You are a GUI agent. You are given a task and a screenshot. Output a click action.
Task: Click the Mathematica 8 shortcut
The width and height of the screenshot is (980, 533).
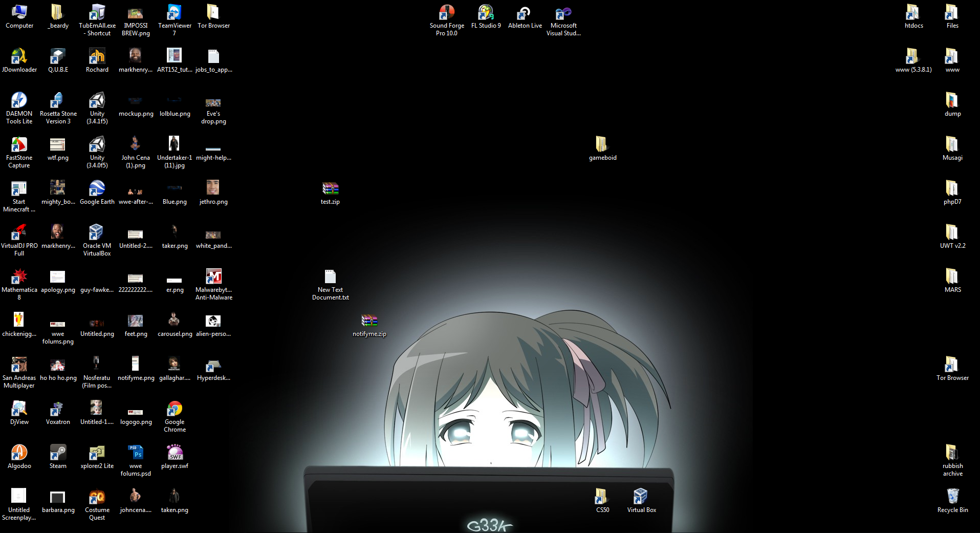pos(19,277)
